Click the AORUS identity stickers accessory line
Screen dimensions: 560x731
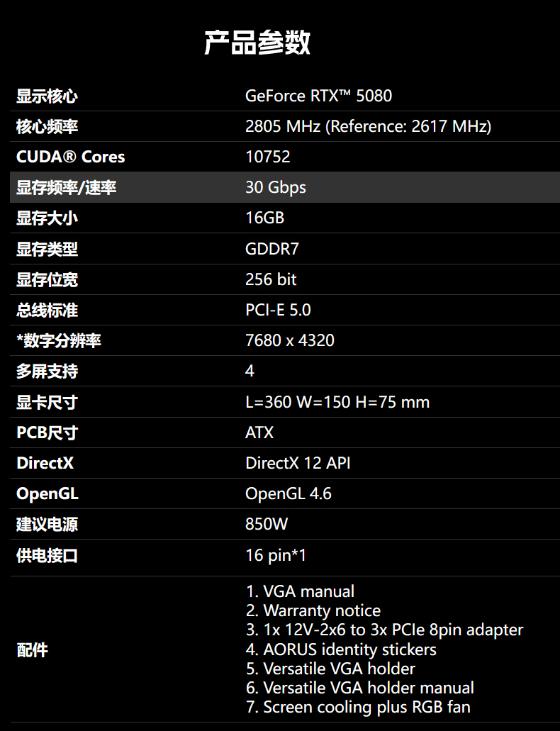coord(341,649)
